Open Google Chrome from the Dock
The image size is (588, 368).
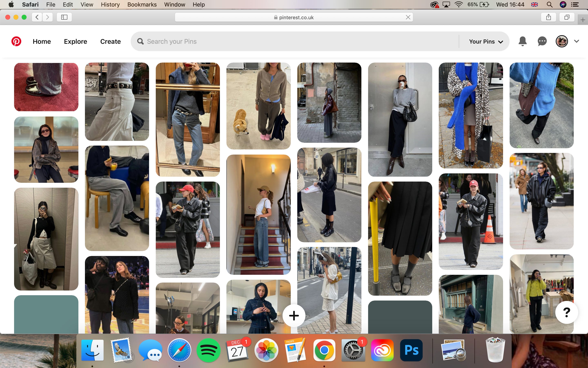(x=324, y=350)
